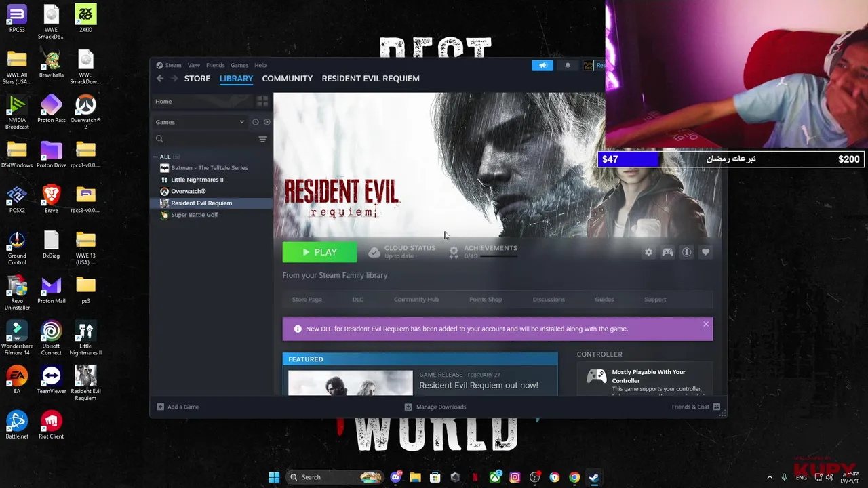This screenshot has width=868, height=488.
Task: Open the Games collection dropdown
Action: coord(200,122)
